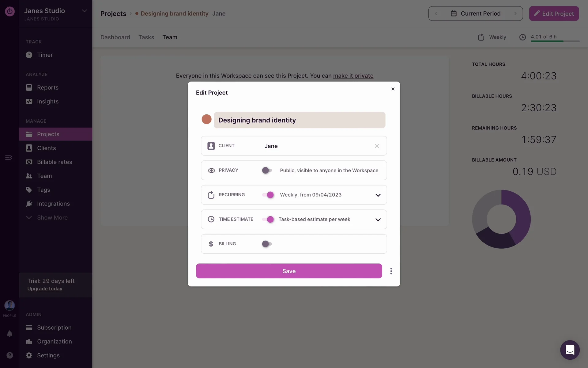Expand the Recurring weekly options dropdown

pyautogui.click(x=378, y=195)
